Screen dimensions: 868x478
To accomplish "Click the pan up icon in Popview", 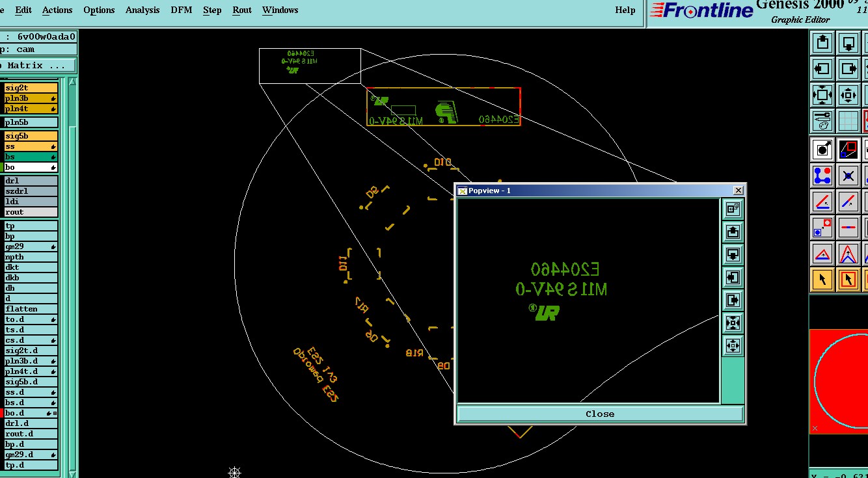I will 733,232.
